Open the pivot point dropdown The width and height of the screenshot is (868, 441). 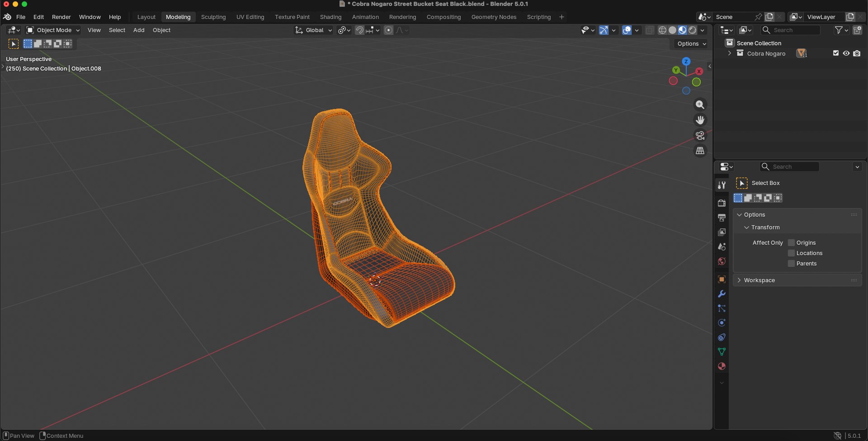344,30
